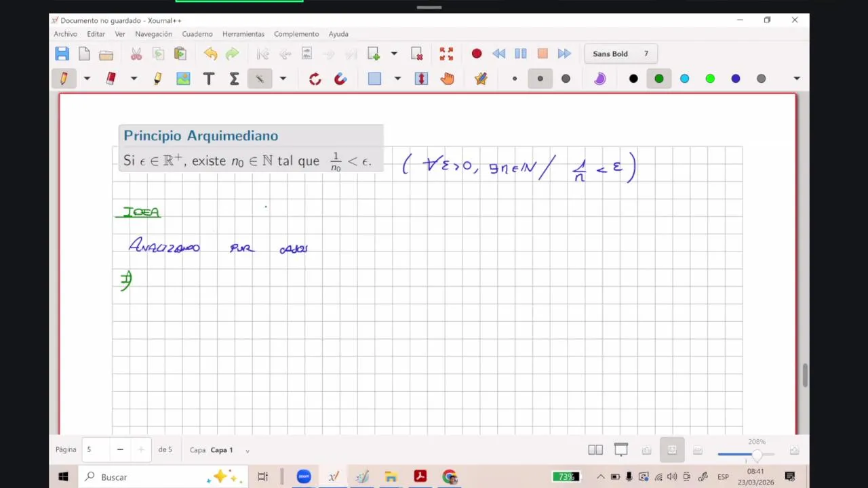Expand the toolbar overflow arrow at right

point(797,79)
